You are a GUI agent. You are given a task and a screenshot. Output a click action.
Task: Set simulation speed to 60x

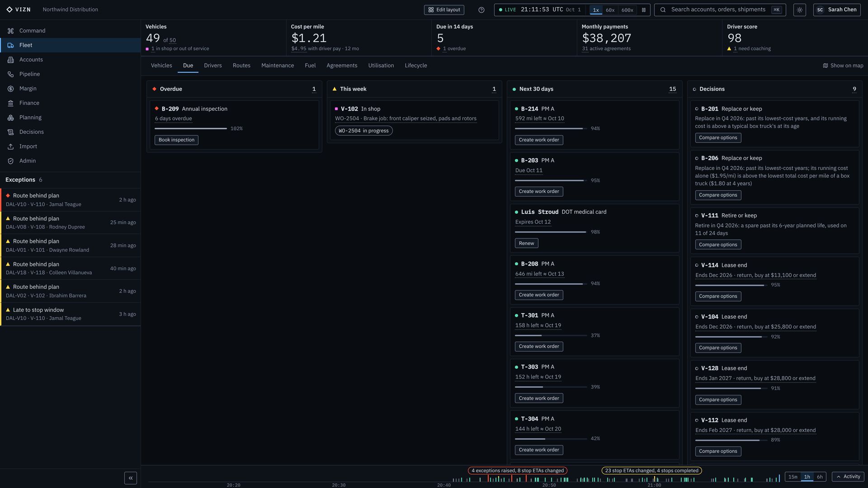(610, 10)
